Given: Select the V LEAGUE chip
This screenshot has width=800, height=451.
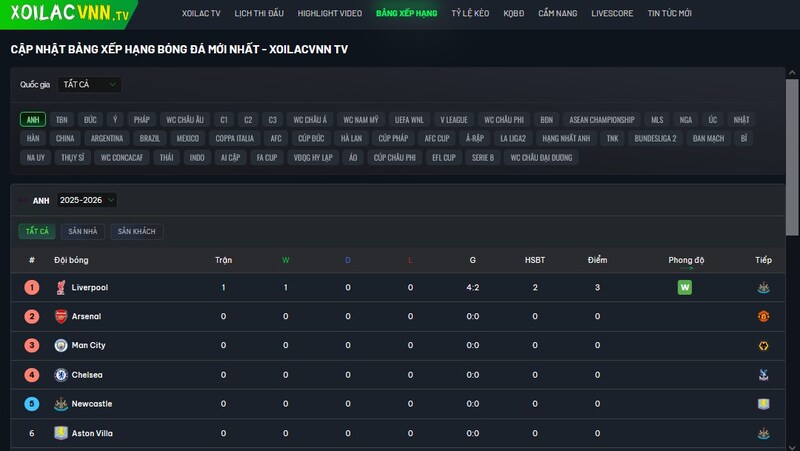Looking at the screenshot, I should pos(454,119).
